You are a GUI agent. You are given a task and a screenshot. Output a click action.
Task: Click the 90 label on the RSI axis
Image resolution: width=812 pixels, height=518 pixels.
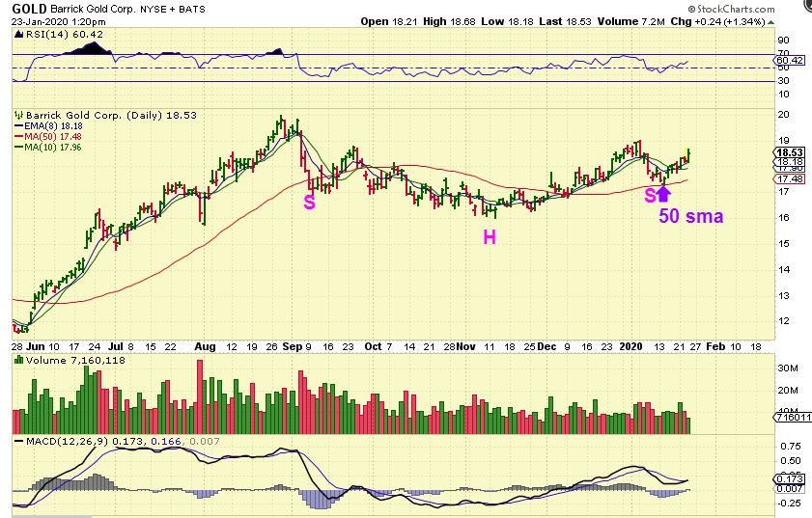click(x=784, y=41)
